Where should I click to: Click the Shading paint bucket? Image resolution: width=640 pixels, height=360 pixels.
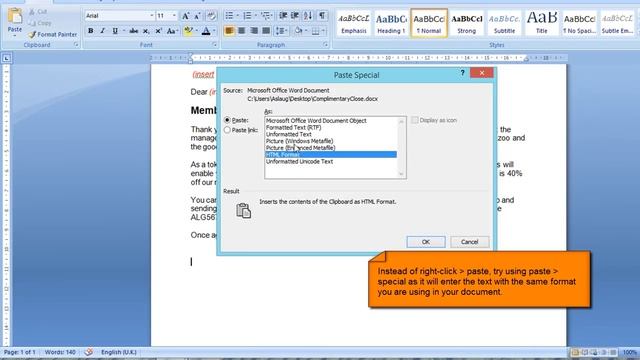click(298, 31)
